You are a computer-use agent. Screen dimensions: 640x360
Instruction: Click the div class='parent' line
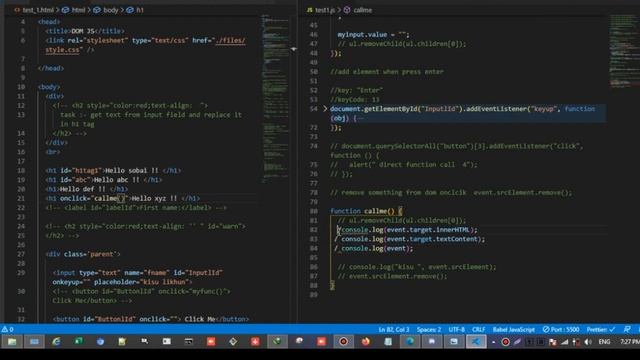[83, 254]
